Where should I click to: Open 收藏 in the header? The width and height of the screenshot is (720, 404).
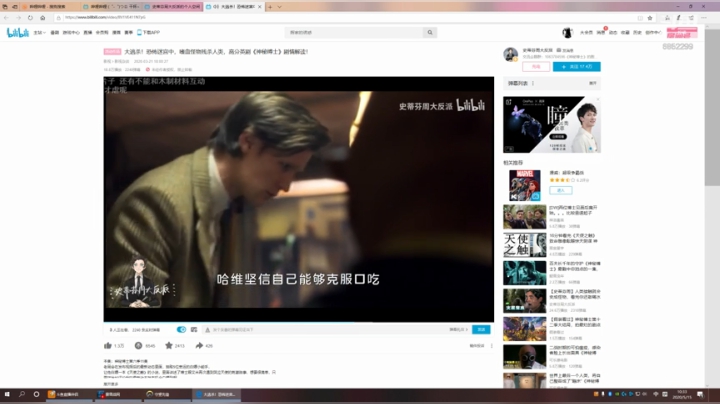pos(625,33)
